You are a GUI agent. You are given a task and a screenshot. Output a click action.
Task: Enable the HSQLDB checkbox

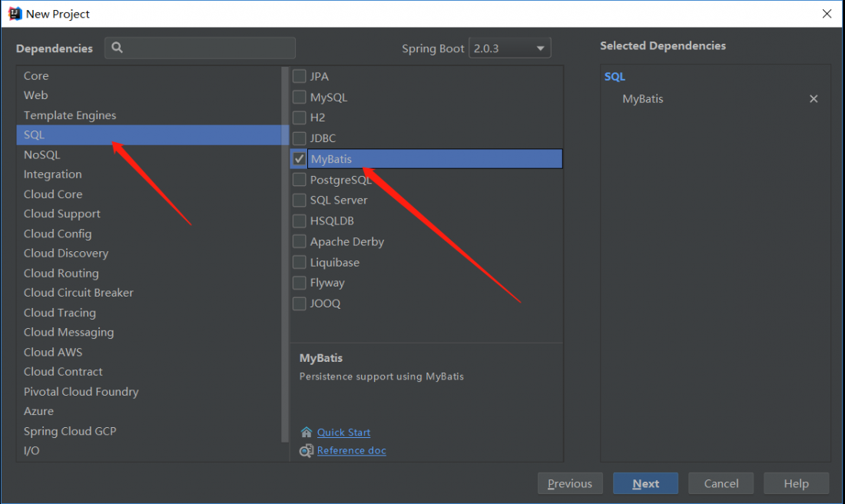tap(299, 221)
